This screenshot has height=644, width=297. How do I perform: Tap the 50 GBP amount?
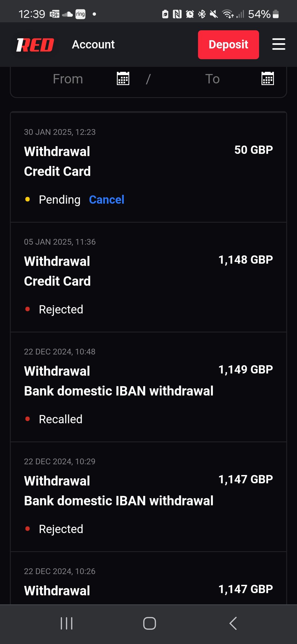coord(253,150)
